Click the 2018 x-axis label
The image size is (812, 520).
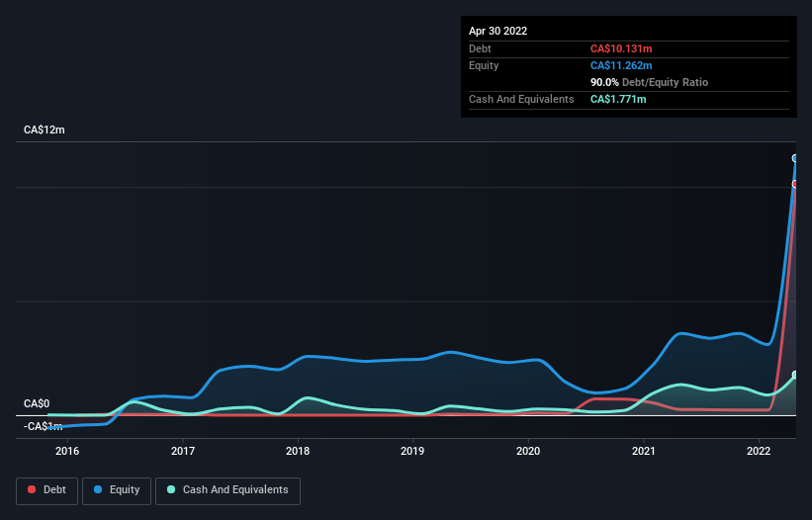pos(298,451)
